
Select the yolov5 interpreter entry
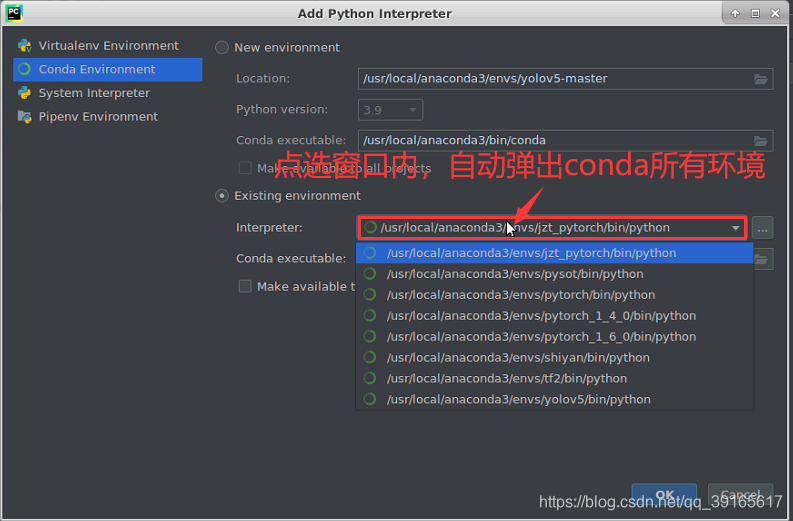point(555,399)
